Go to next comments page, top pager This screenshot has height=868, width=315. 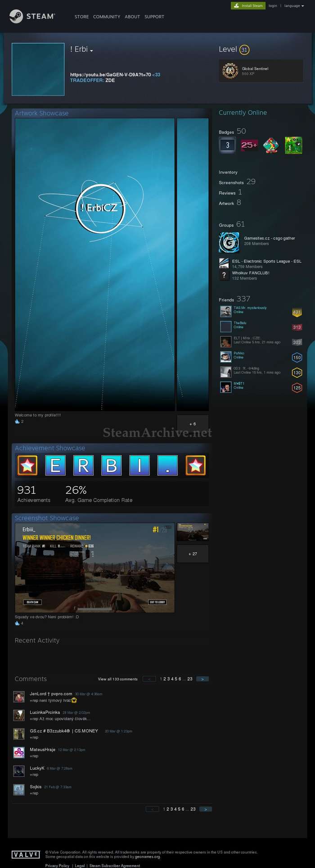[202, 679]
